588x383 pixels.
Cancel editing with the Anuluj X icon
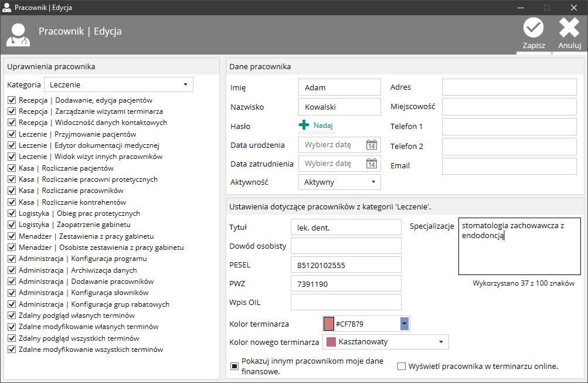click(x=569, y=28)
